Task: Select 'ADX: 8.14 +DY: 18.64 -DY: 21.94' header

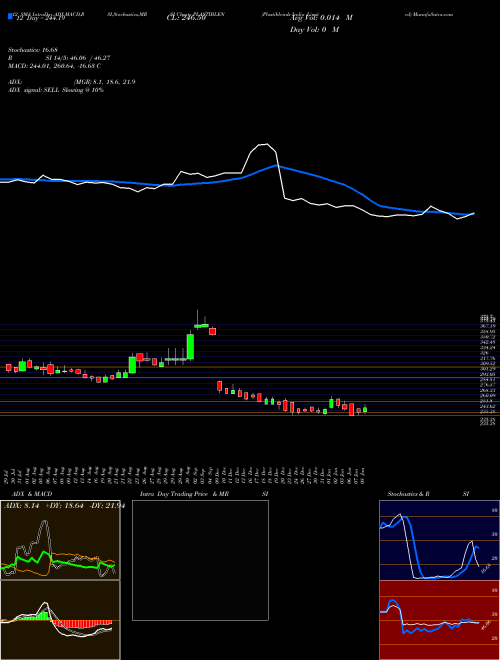Action: (64, 506)
